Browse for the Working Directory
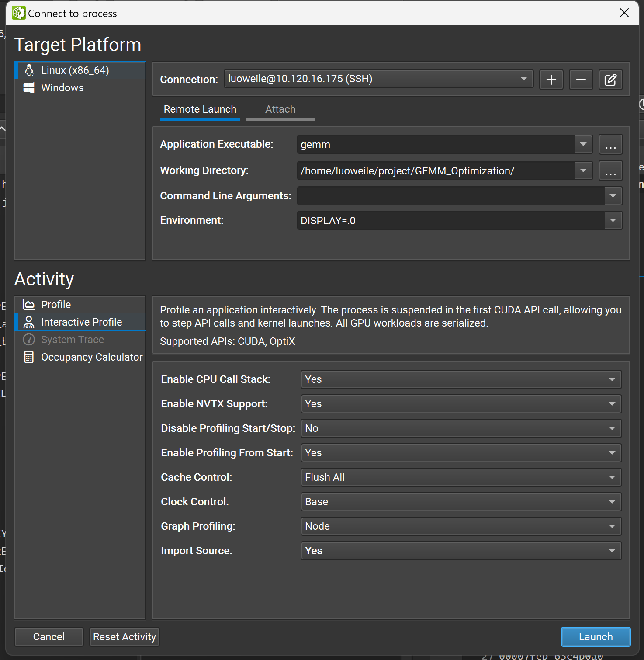644x660 pixels. [610, 171]
